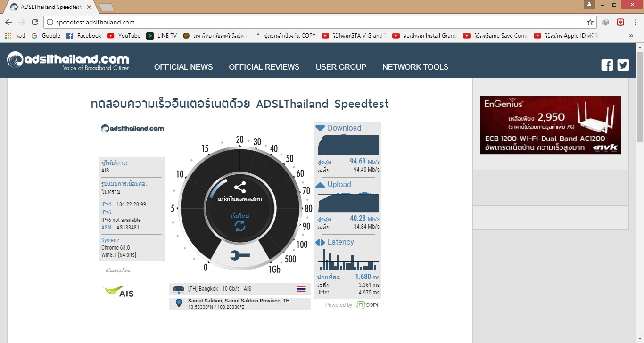This screenshot has height=343, width=644.
Task: Open adslthailand Twitter page icon
Action: [x=623, y=65]
